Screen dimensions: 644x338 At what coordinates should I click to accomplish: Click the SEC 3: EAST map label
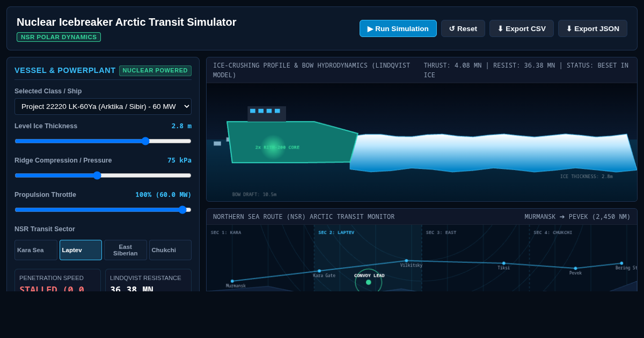point(441,232)
